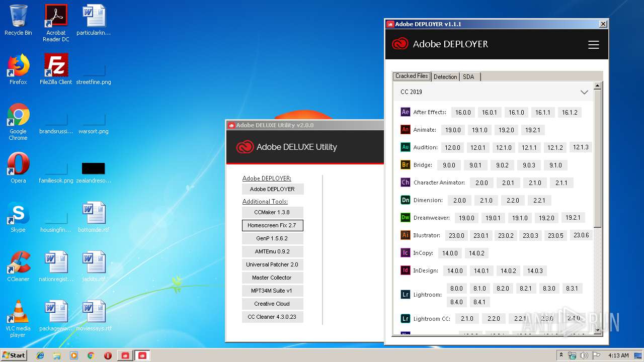Viewport: 644px width, 362px height.
Task: Select Lightroom CC version 2.1.0
Action: (467, 319)
